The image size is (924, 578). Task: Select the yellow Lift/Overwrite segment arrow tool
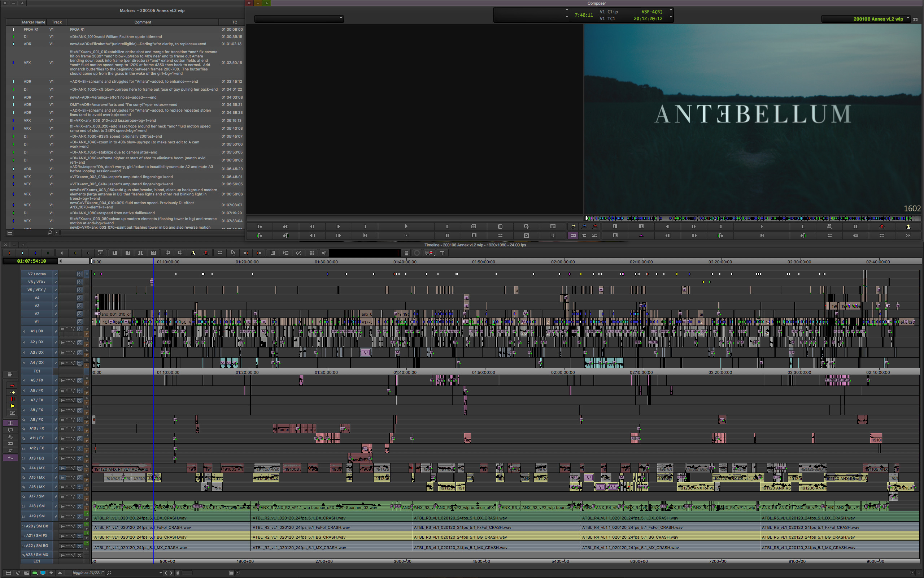pyautogui.click(x=12, y=393)
